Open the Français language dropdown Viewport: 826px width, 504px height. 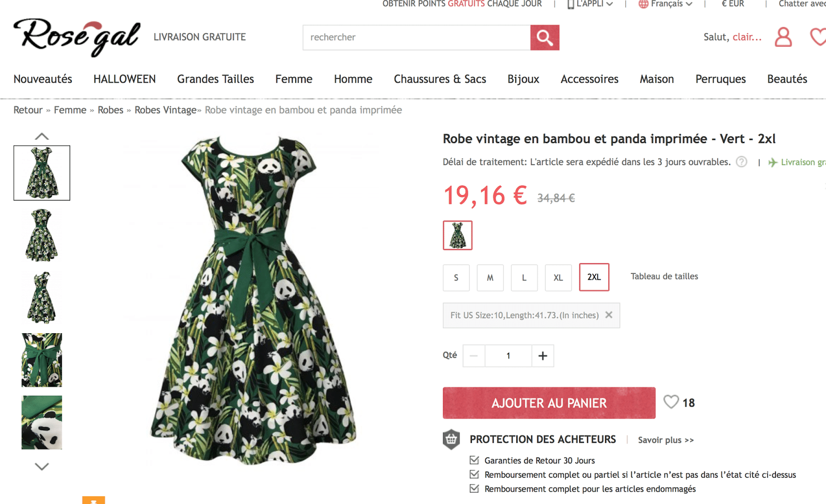(x=665, y=4)
